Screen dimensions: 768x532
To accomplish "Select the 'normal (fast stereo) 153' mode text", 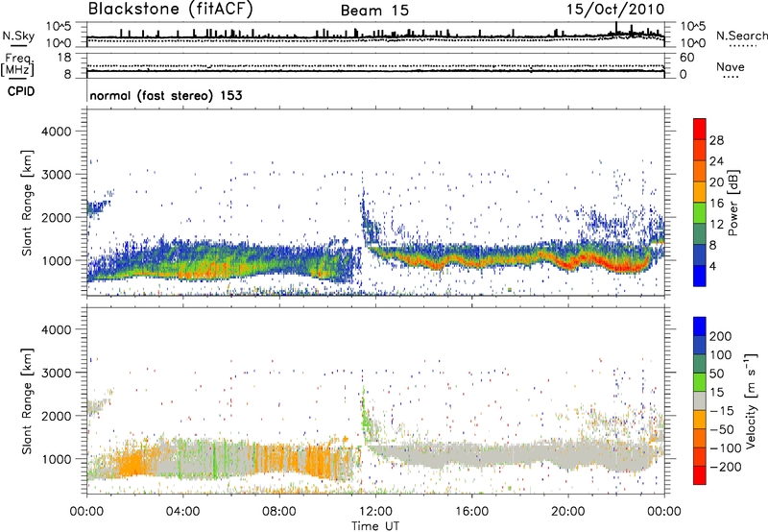I will 166,95.
